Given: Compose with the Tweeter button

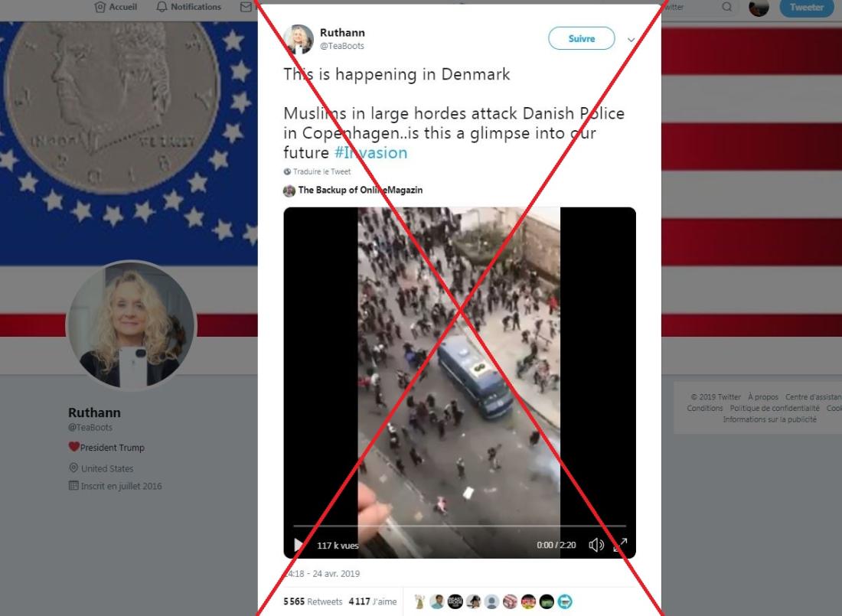Looking at the screenshot, I should 807,8.
